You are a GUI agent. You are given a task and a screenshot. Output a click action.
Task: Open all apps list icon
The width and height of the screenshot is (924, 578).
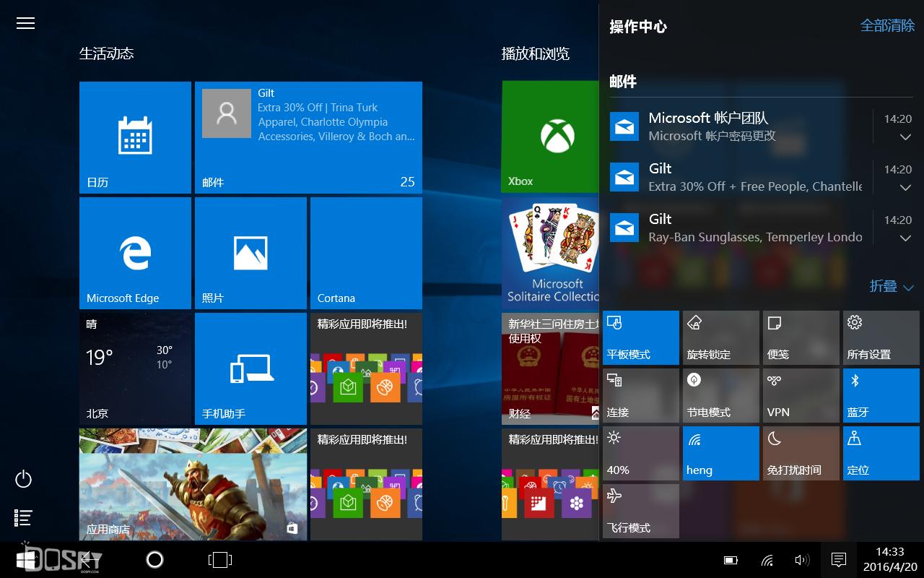tap(24, 517)
